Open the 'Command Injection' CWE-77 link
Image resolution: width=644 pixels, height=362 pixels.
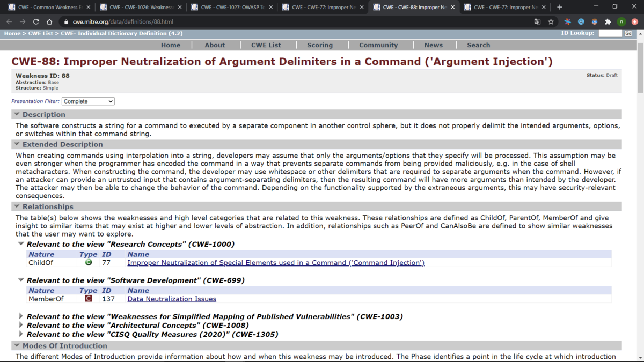point(276,263)
